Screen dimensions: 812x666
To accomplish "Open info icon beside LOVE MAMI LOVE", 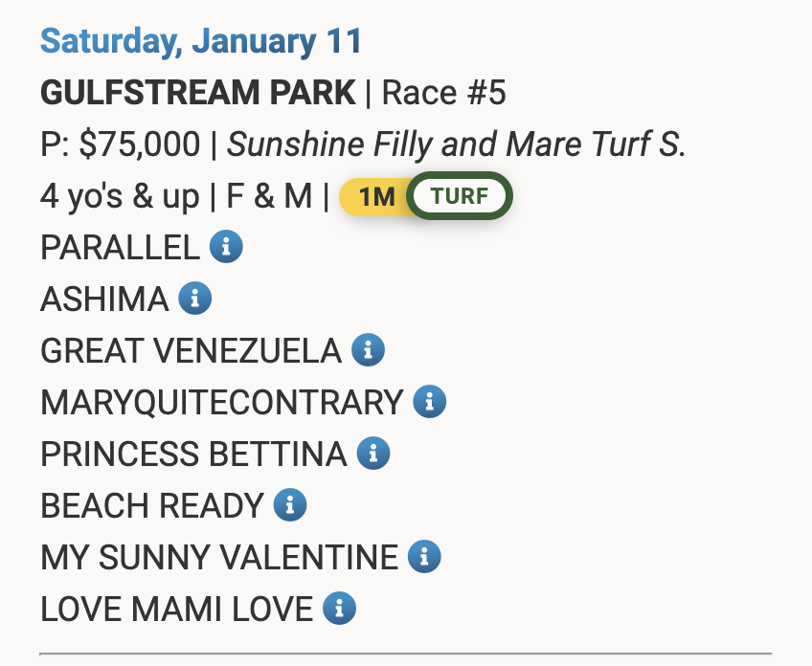I will point(339,608).
